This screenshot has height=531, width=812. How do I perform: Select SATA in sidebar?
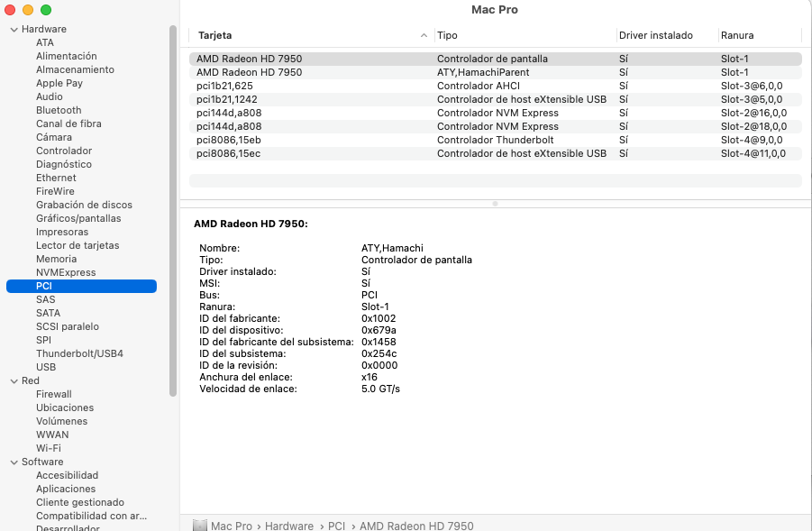click(x=48, y=313)
